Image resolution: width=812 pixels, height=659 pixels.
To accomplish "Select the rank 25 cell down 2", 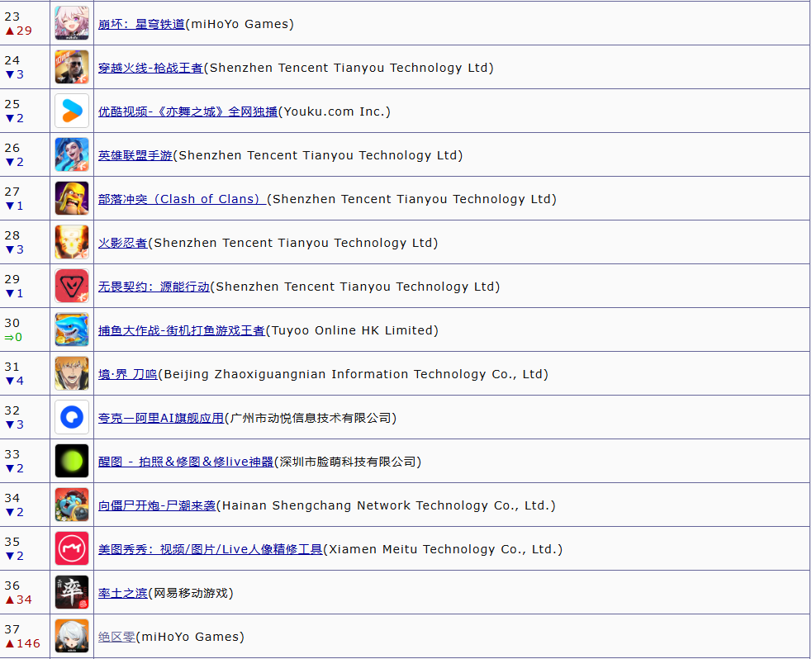I will [25, 111].
